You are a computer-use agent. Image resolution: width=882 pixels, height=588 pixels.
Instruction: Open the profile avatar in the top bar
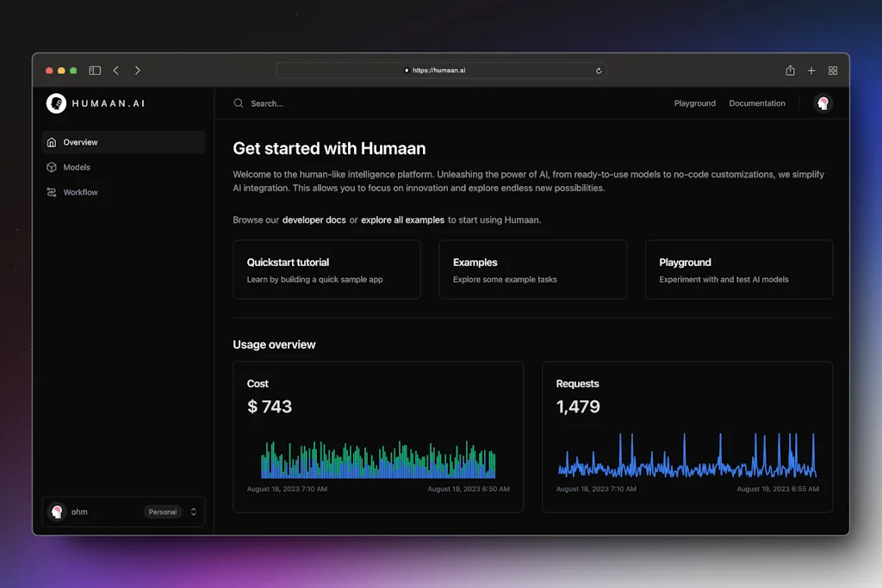823,103
